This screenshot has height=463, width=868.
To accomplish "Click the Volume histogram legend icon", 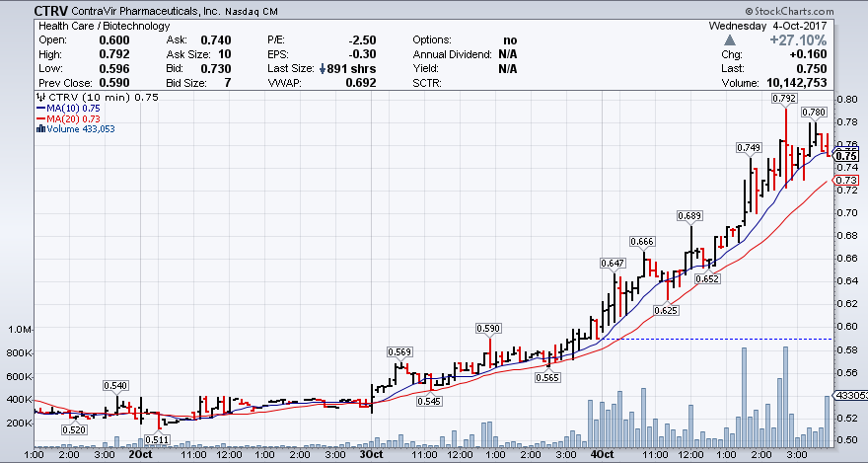I will 39,129.
